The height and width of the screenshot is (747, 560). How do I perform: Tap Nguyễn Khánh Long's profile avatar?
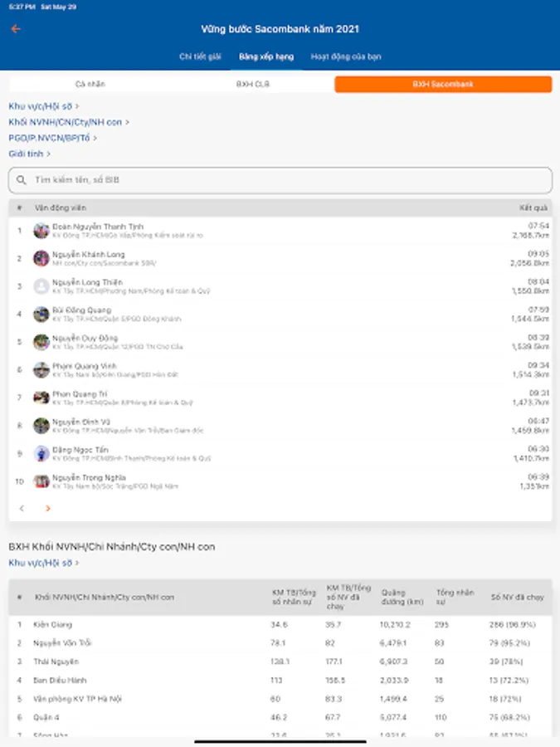point(41,258)
